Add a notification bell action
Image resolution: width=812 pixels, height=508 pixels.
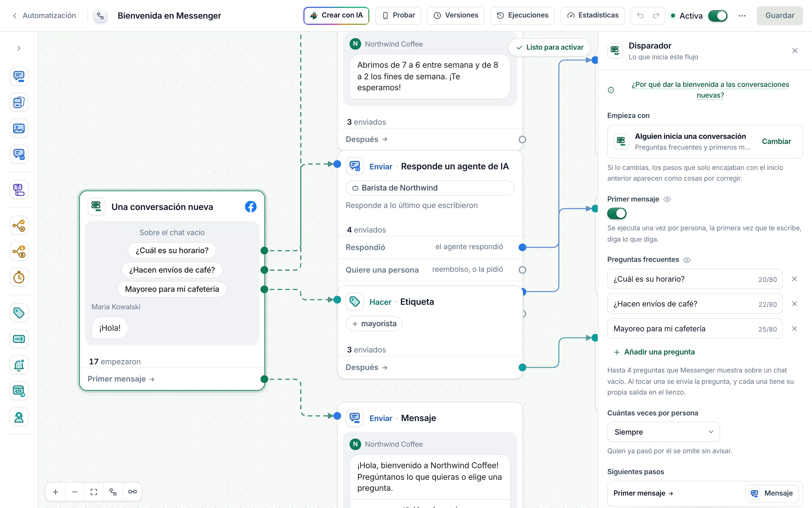19,365
